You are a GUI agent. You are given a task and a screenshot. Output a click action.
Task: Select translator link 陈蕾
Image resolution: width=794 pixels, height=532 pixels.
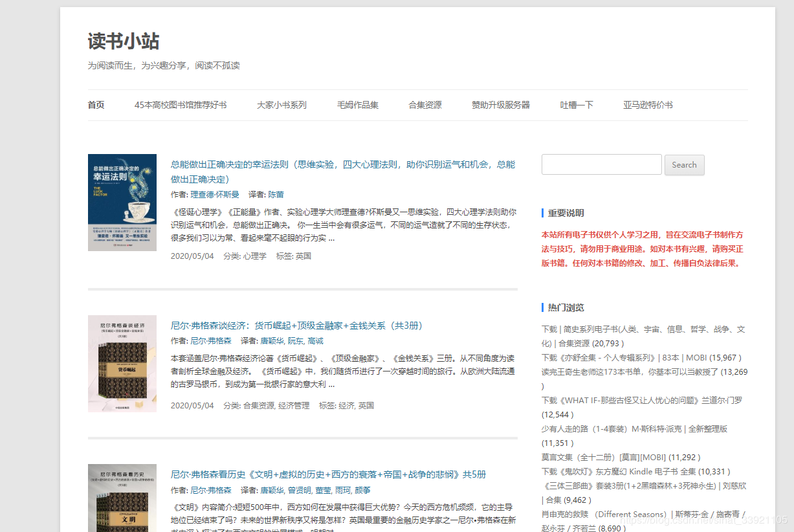click(x=276, y=194)
